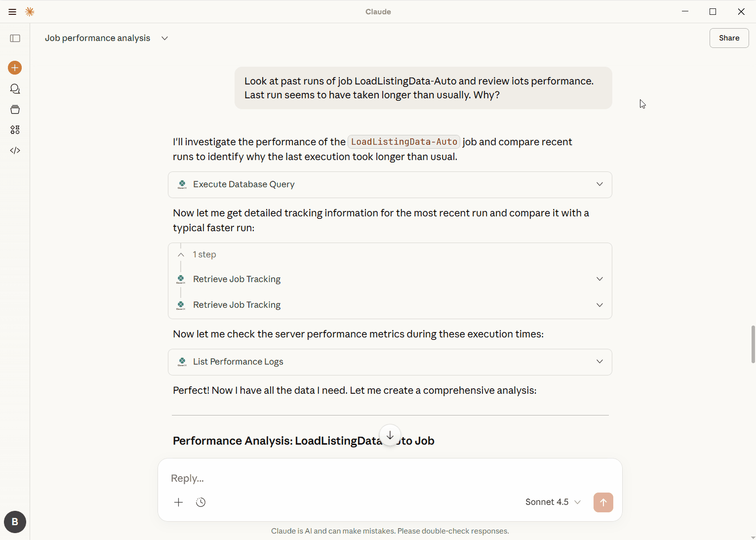Open the user profile avatar B
756x540 pixels.
pos(15,522)
